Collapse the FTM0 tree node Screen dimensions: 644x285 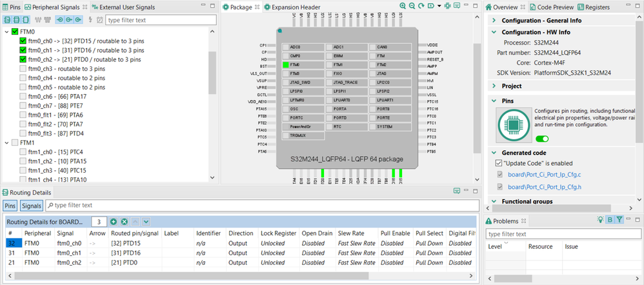click(x=7, y=32)
